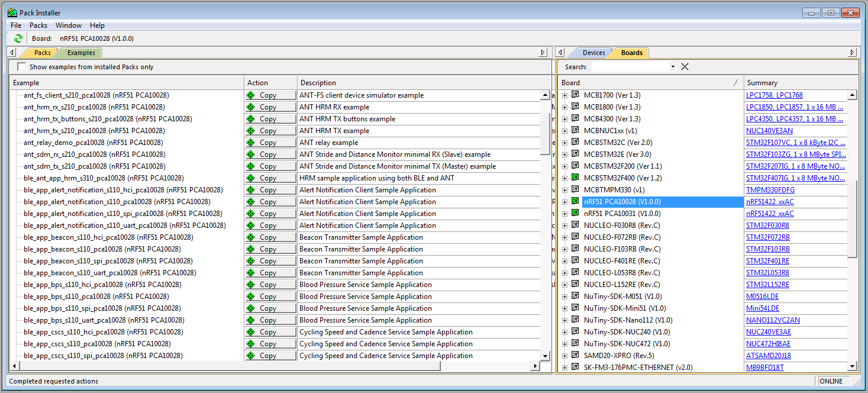Screen dimensions: 868x393
Task: Click board icon beside MCBSTM32C (Ver 2.0)
Action: (575, 142)
